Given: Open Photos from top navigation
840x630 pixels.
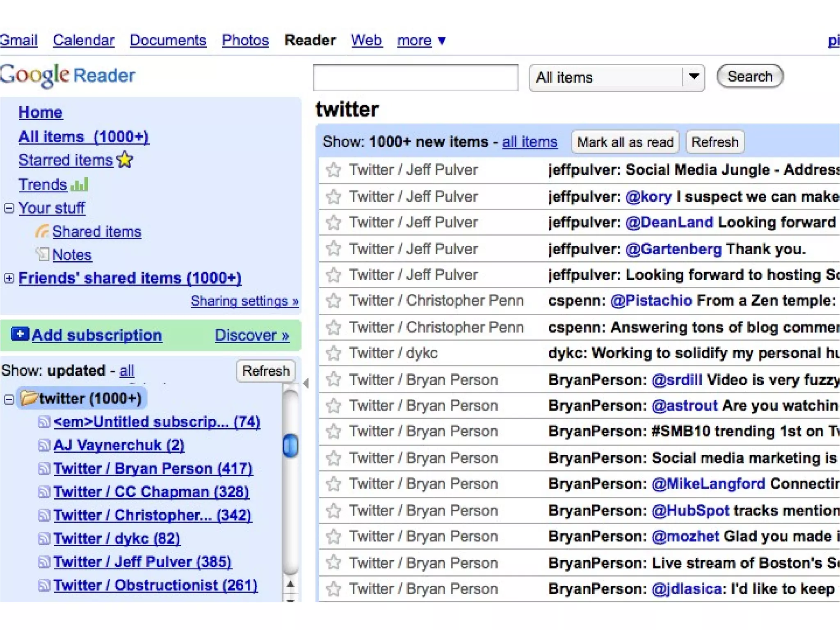Looking at the screenshot, I should [x=245, y=40].
